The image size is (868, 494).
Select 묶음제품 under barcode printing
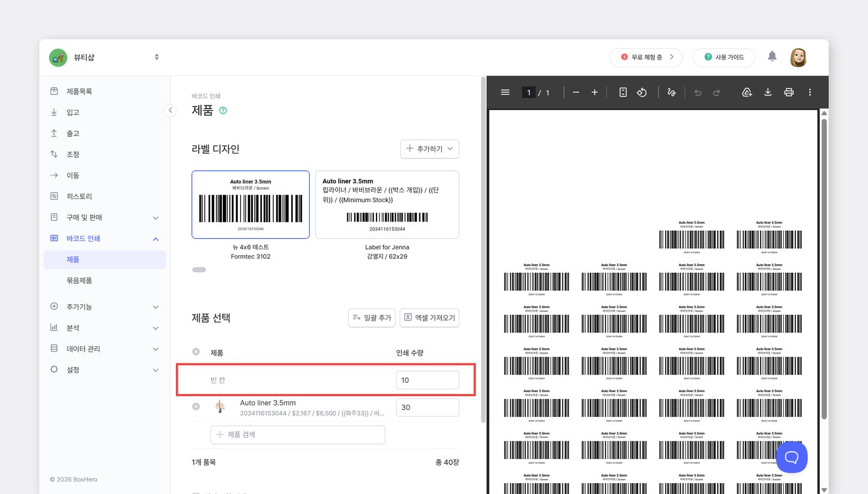point(105,280)
